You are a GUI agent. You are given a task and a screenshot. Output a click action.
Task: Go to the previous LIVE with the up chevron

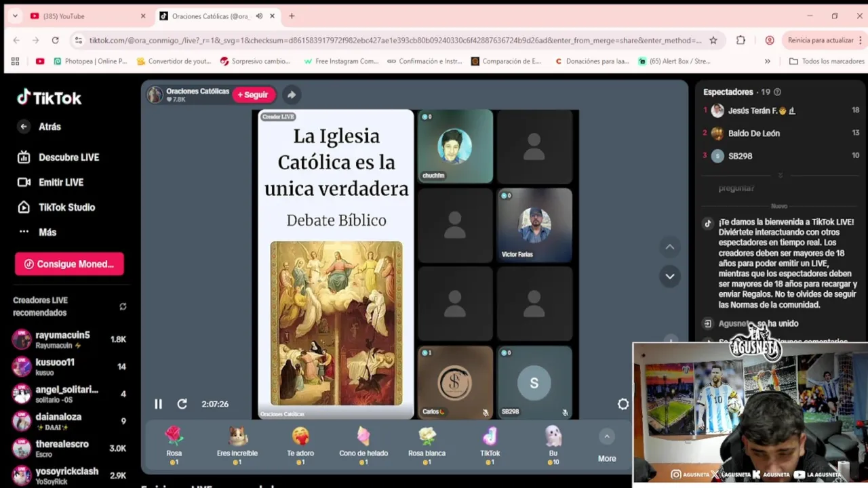[x=670, y=247]
